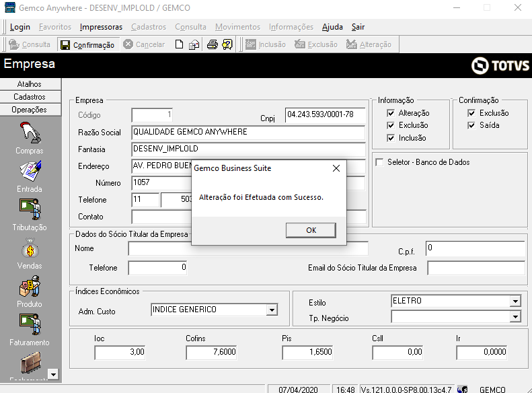Click the Razão Social input field
Screen dimensions: 532x393
pos(248,133)
